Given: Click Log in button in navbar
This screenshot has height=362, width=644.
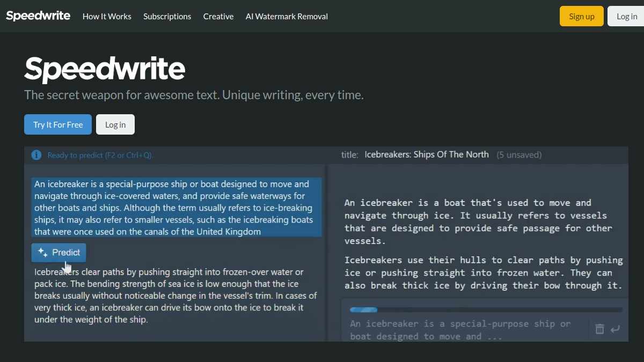Looking at the screenshot, I should [627, 16].
